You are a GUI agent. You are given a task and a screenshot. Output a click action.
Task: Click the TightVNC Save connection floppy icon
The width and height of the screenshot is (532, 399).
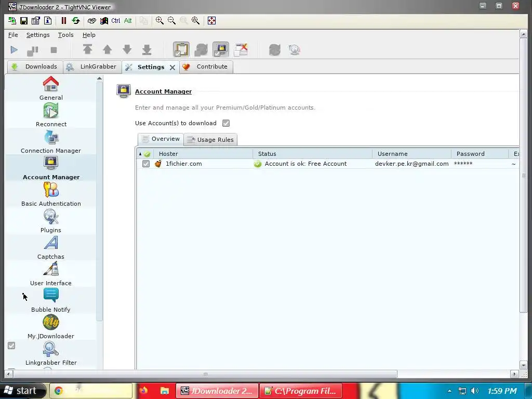24,21
